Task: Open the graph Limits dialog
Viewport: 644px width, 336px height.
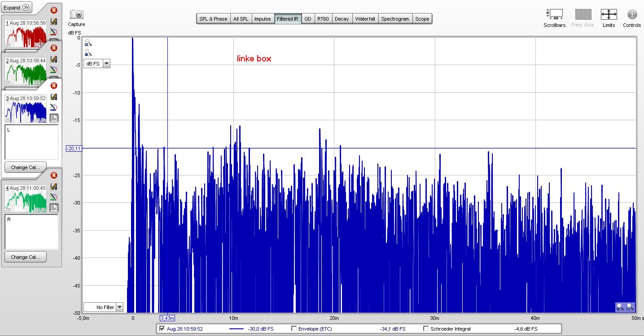Action: (609, 14)
